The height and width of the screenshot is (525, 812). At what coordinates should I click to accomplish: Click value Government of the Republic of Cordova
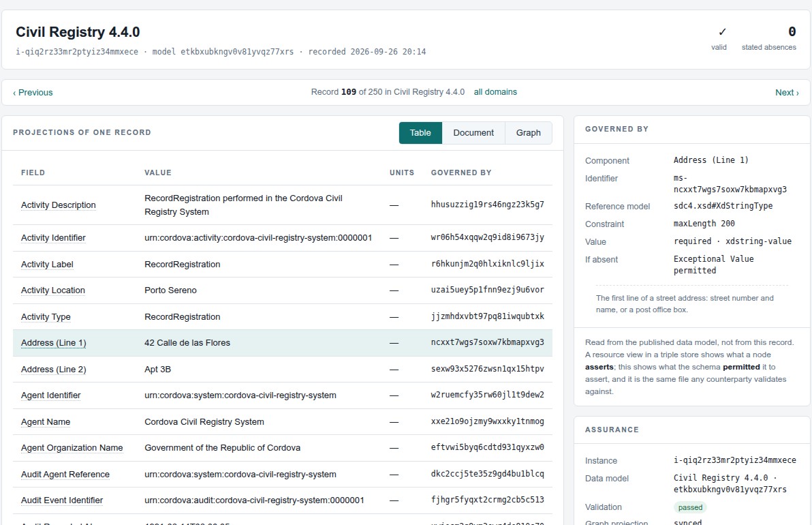pos(222,448)
